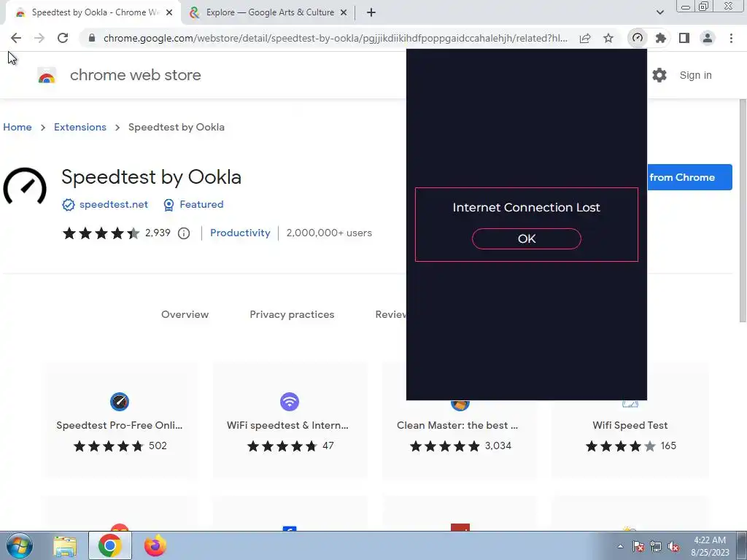Open the Privacy practices tab
Image resolution: width=747 pixels, height=560 pixels.
[x=292, y=315]
